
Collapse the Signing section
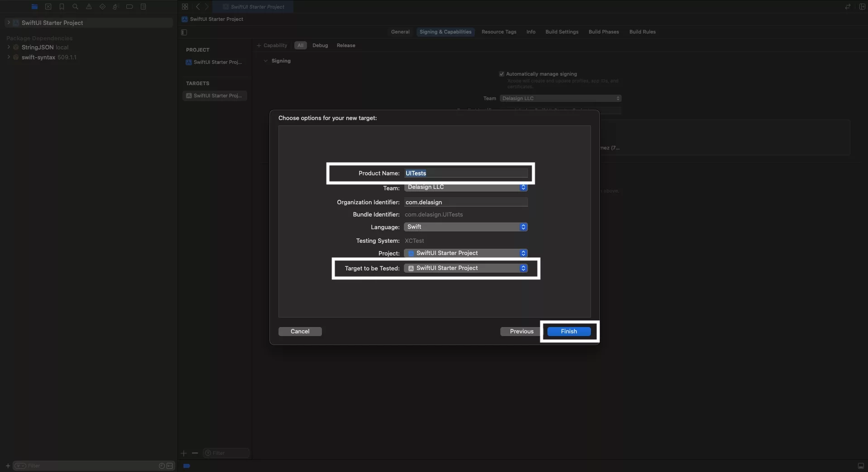pos(265,61)
